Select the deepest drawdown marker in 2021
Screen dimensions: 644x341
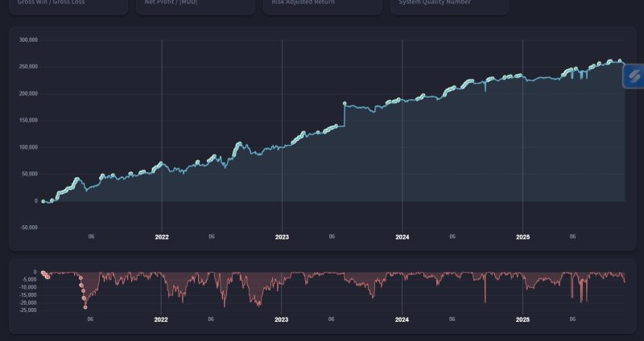click(85, 307)
